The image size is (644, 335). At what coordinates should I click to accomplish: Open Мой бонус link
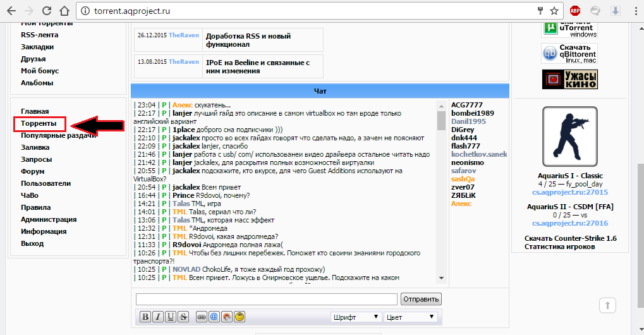click(x=40, y=71)
